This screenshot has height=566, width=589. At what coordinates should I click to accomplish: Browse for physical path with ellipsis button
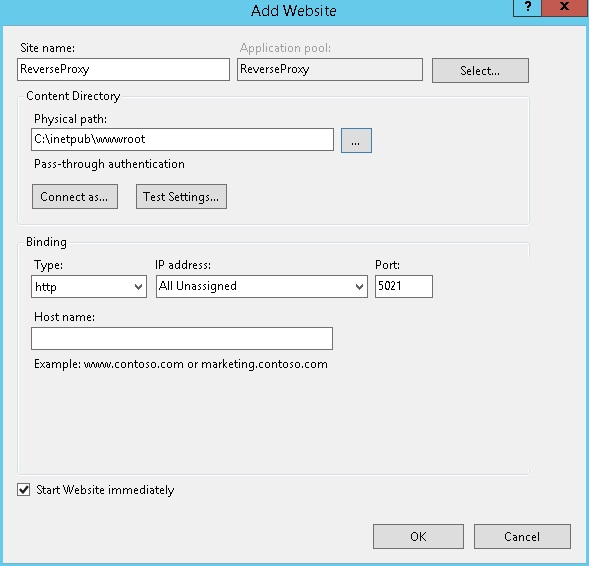coord(356,140)
